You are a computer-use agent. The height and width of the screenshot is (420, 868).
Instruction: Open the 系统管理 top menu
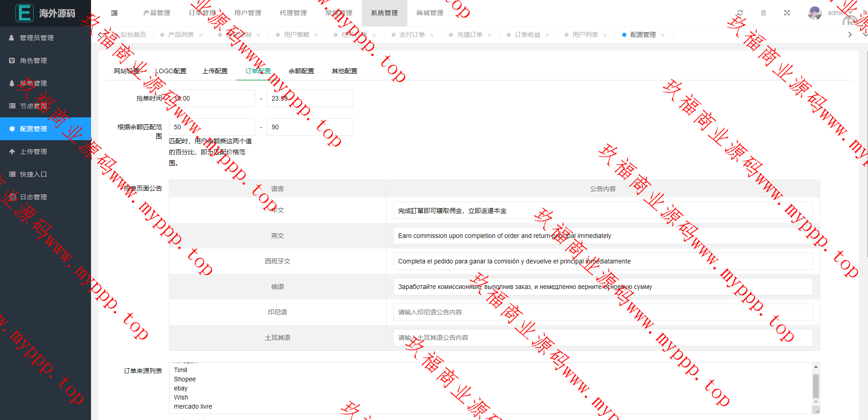(x=384, y=13)
